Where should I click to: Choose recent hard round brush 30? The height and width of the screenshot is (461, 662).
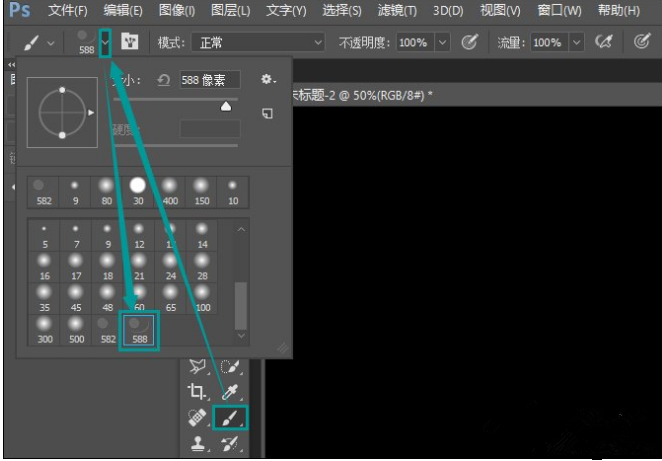pyautogui.click(x=138, y=193)
